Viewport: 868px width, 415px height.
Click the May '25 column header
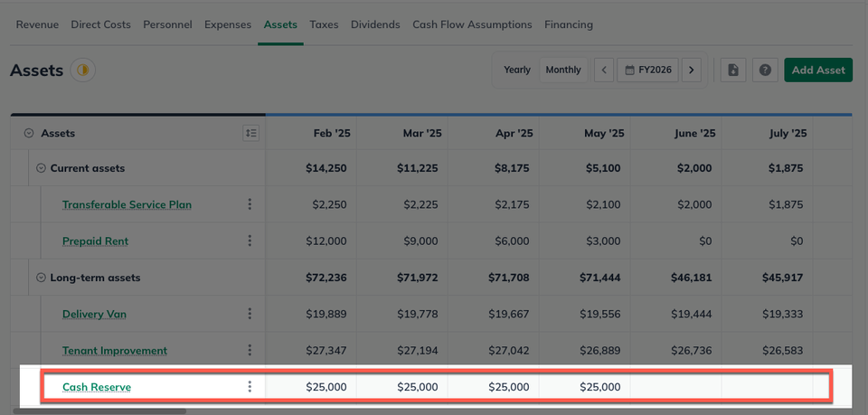[x=604, y=133]
